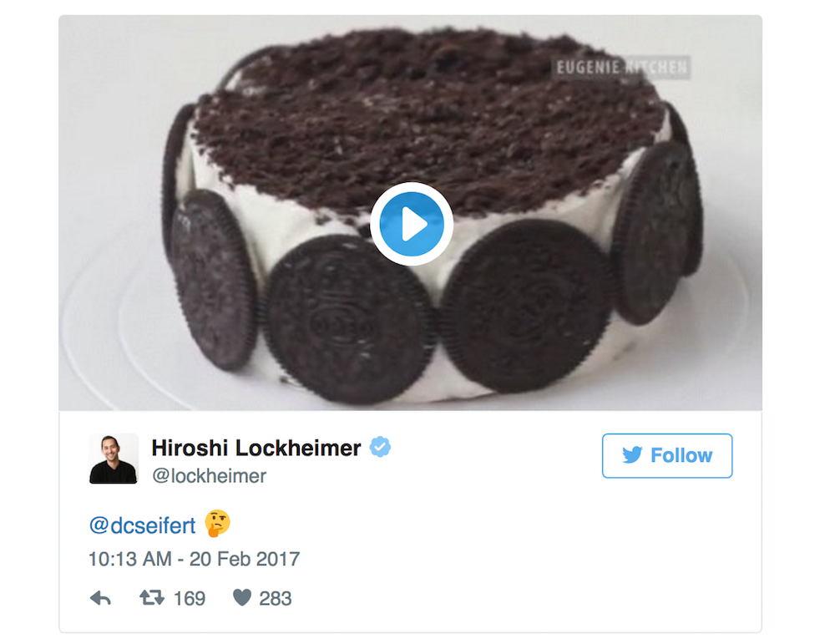Open the @lockheimer handle link
This screenshot has width=835, height=644.
point(209,476)
